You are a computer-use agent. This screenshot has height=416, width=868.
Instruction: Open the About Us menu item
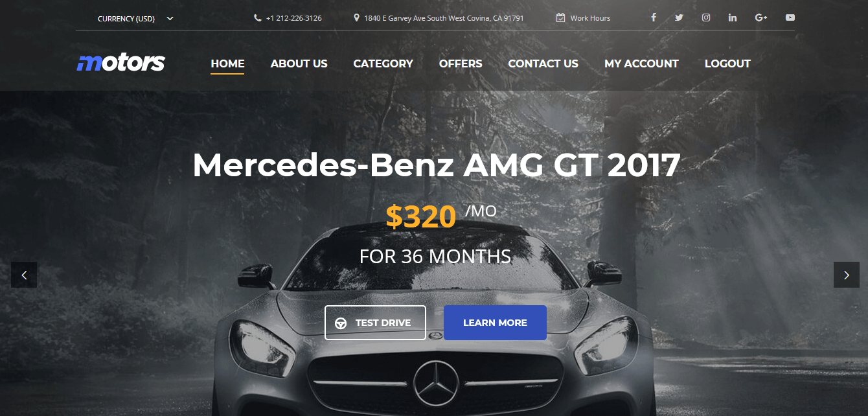[x=299, y=64]
